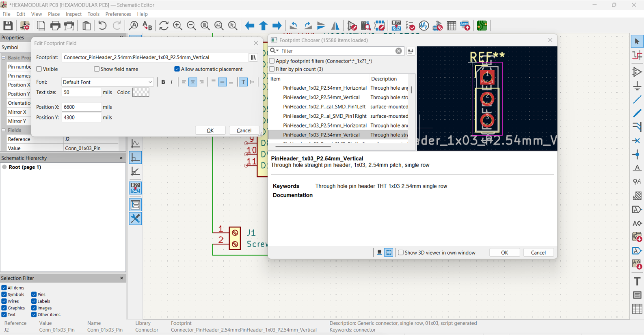Open the Font dropdown showing Default Font

click(108, 82)
